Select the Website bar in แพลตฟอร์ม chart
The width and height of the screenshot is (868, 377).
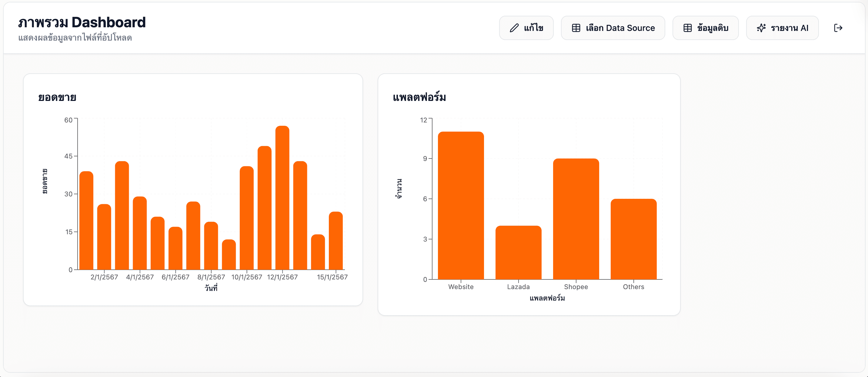461,205
